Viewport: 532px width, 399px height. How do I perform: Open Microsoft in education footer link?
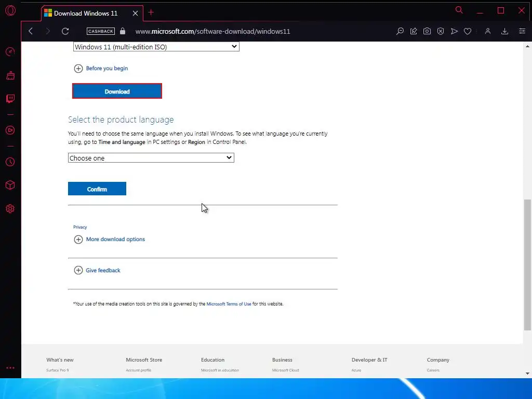coord(220,370)
